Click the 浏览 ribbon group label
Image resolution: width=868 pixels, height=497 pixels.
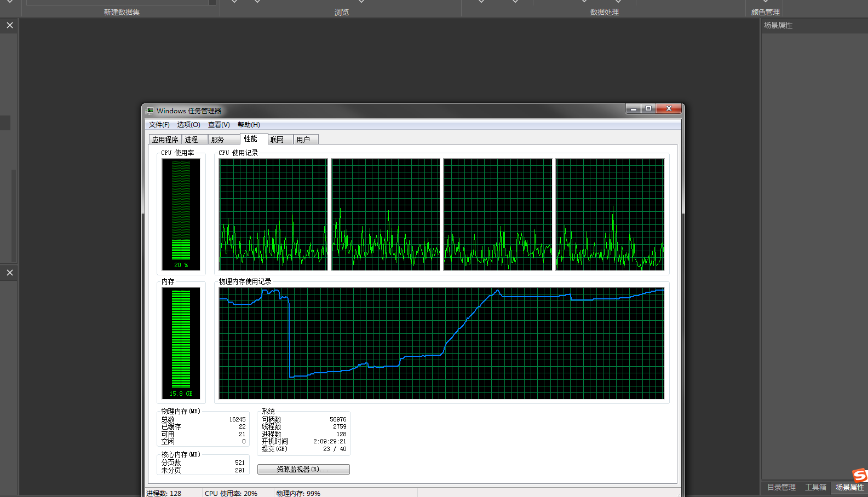point(342,12)
